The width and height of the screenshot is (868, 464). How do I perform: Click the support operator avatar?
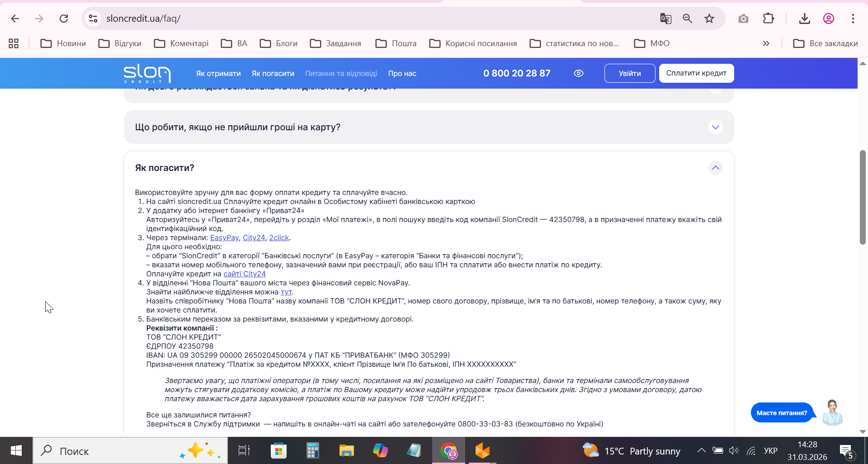click(x=832, y=412)
